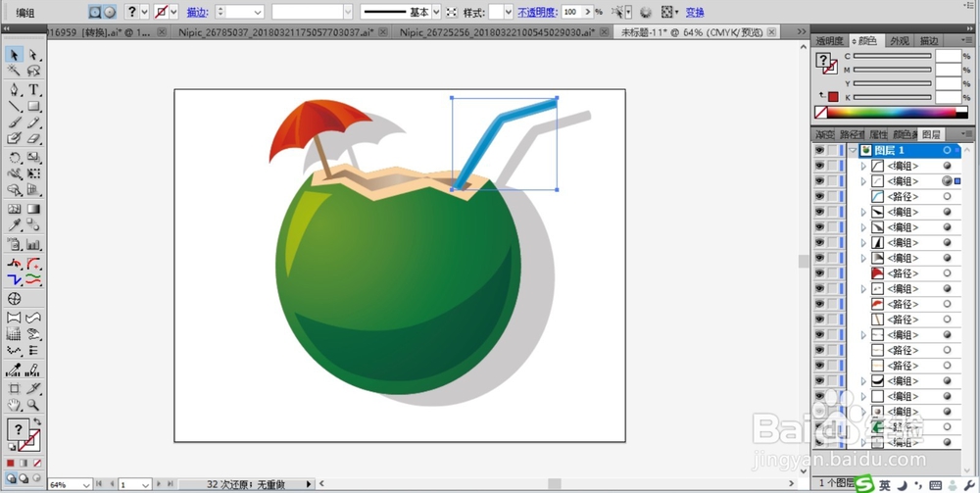
Task: Select the Pencil tool
Action: [33, 123]
